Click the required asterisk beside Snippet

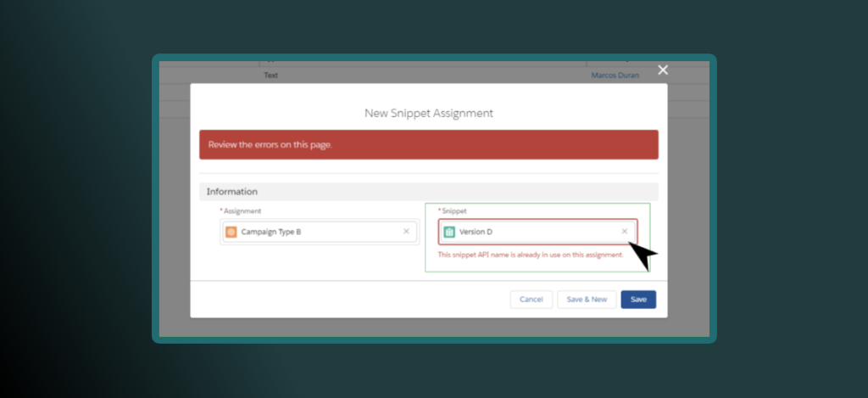pos(439,210)
